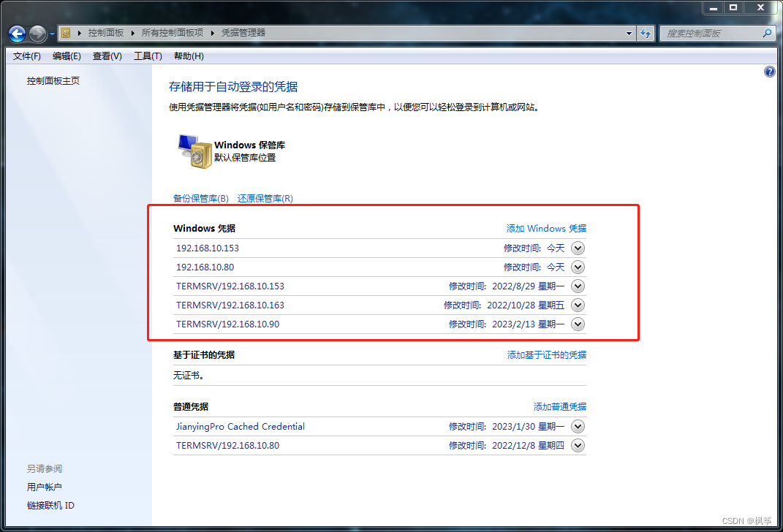This screenshot has width=783, height=532.
Task: Click the Forward navigation arrow
Action: (37, 34)
